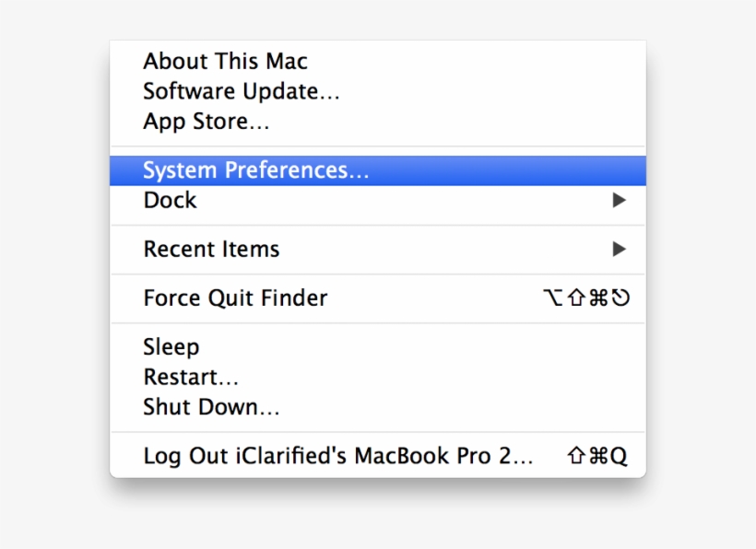The height and width of the screenshot is (549, 756).
Task: Expand the Dock submenu arrow
Action: 620,200
